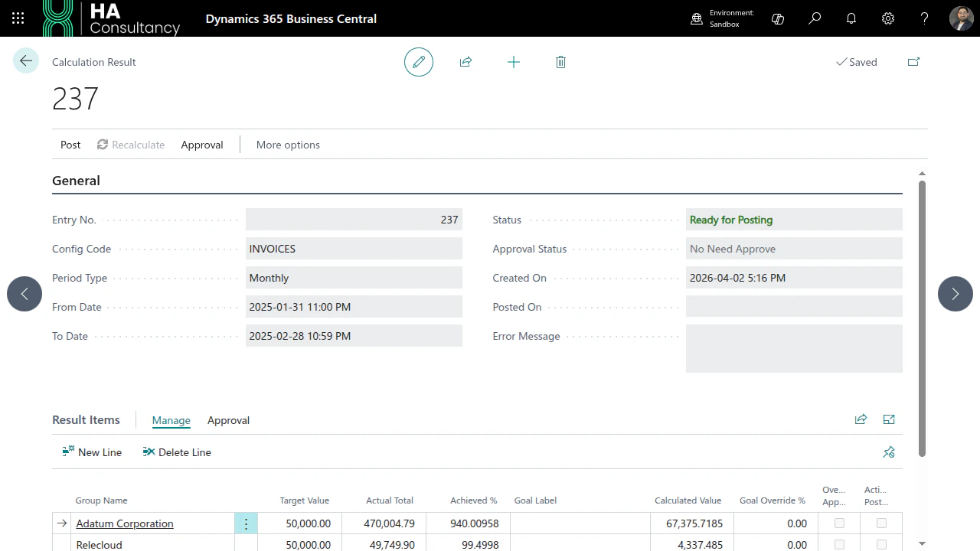This screenshot has width=980, height=551.
Task: Click the edit pencil icon
Action: click(x=419, y=62)
